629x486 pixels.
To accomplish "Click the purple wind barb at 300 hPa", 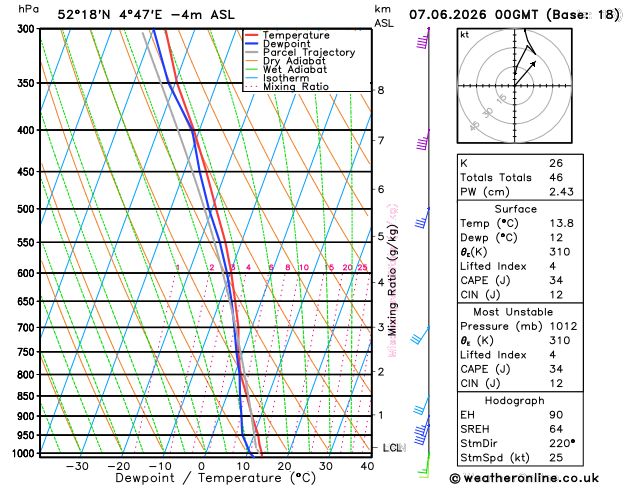I will (423, 38).
